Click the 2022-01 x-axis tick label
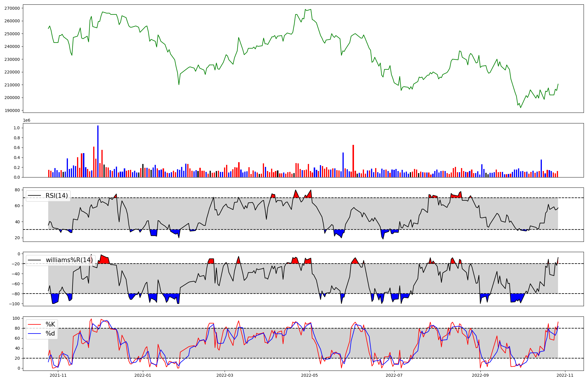The width and height of the screenshot is (588, 382). point(143,375)
